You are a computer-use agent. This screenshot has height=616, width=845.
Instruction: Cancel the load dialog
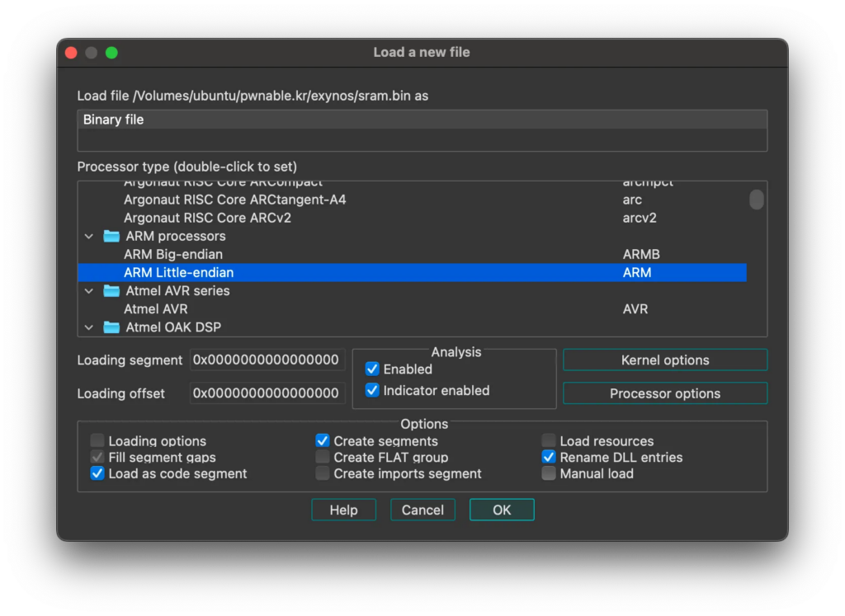click(x=422, y=510)
